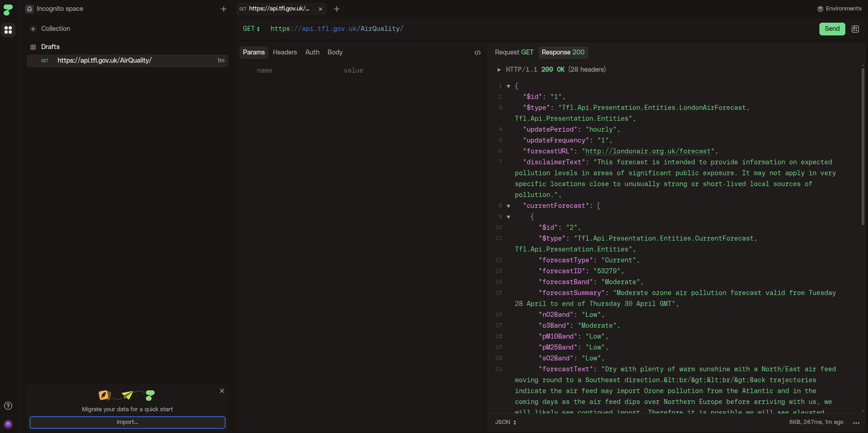The width and height of the screenshot is (868, 433).
Task: Click the response panel vertical scrollbar
Action: [863, 145]
